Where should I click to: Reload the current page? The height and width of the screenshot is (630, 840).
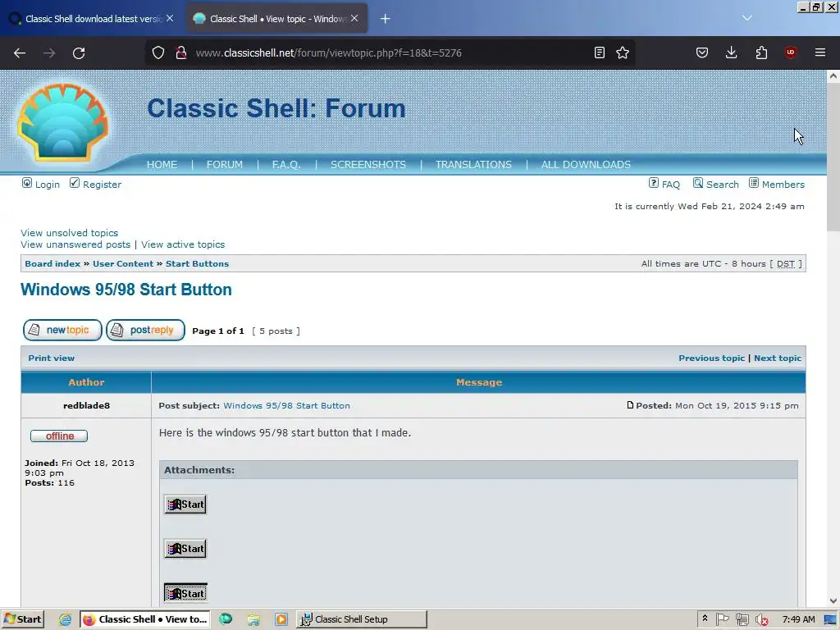[x=79, y=53]
